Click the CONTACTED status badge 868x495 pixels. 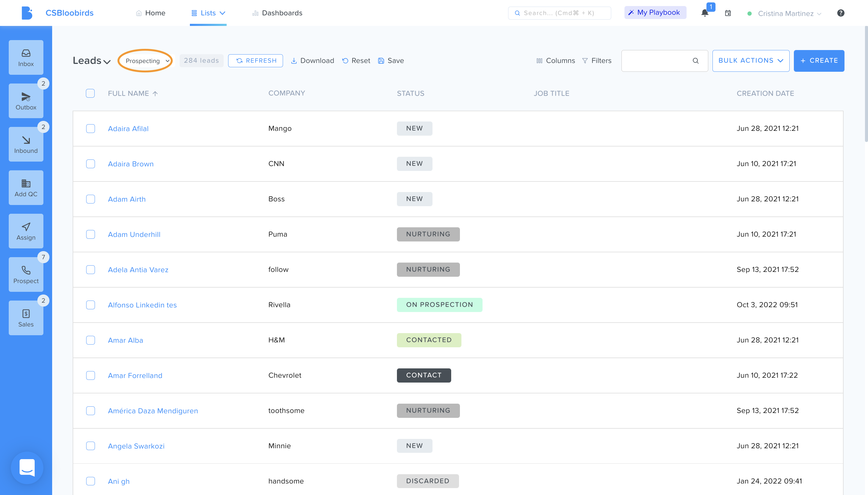tap(429, 340)
